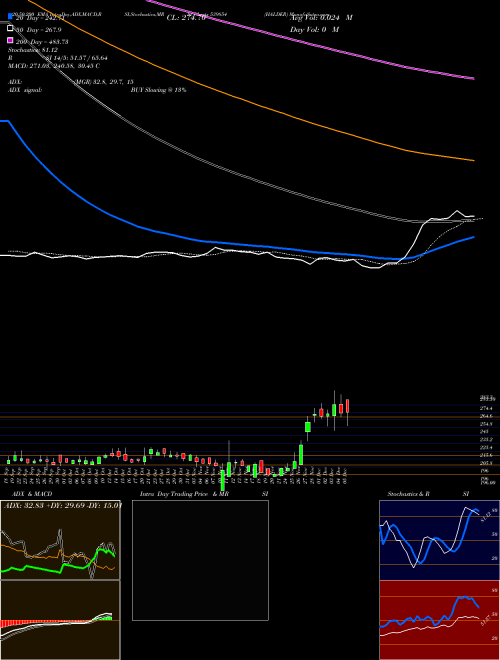Screen dimensions: 500x660
Task: Select the '200 Day - 483.73' legend label
Action: (42, 42)
